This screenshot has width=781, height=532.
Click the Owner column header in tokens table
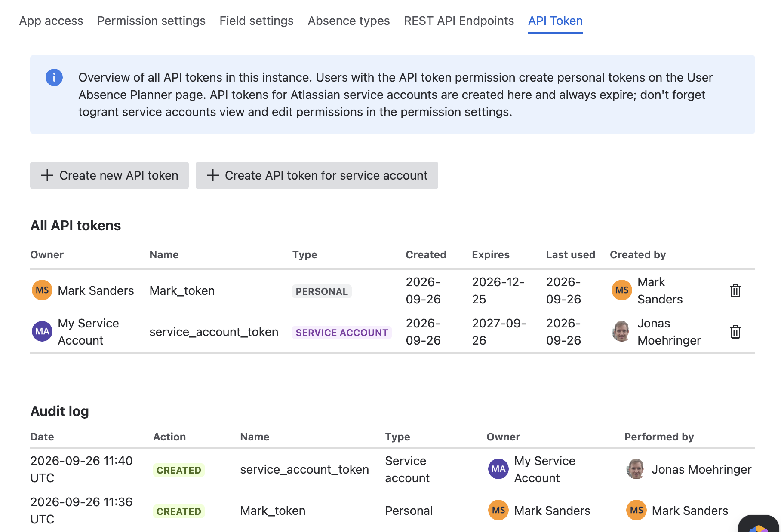coord(47,254)
